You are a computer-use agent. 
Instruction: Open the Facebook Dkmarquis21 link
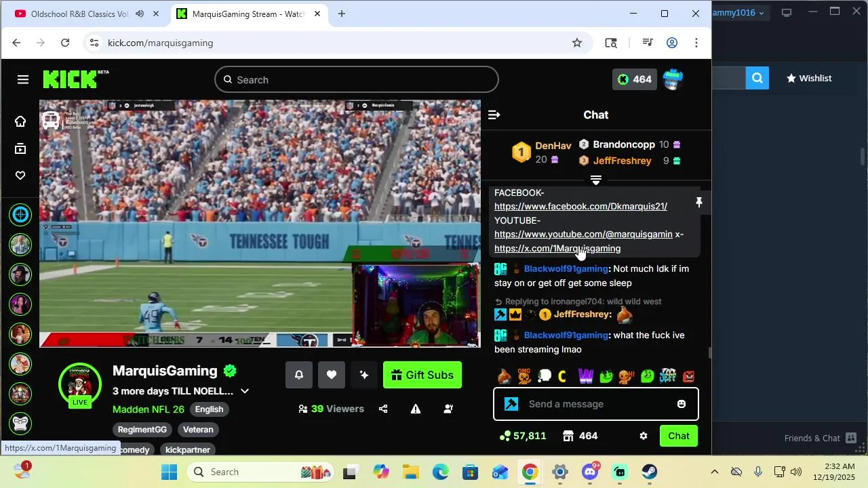(x=580, y=206)
